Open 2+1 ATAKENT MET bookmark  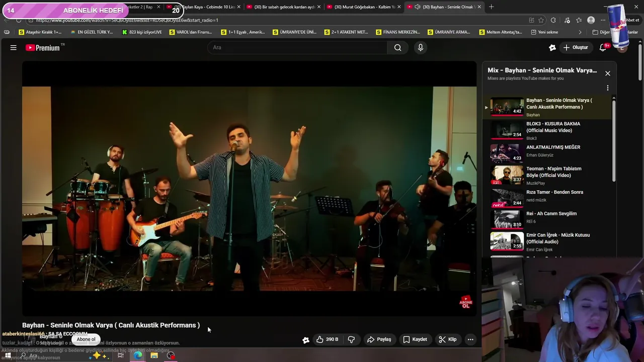pos(346,32)
